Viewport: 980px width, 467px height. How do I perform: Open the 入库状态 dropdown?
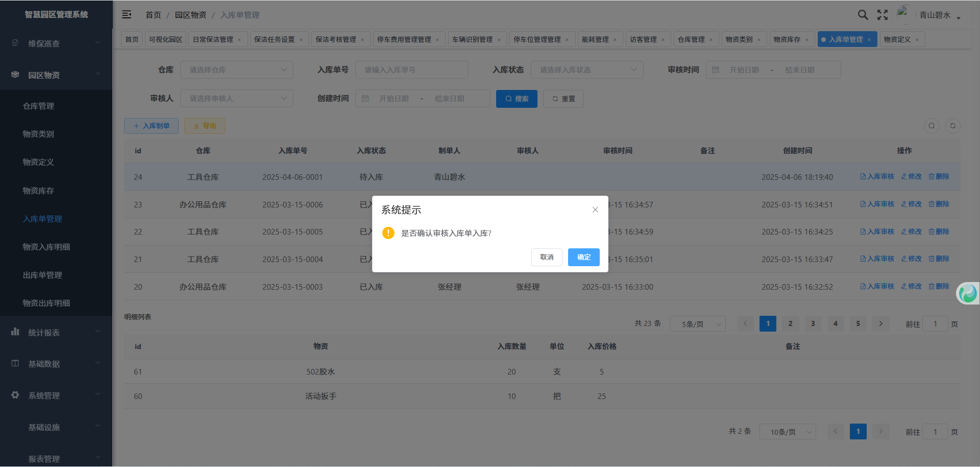point(587,70)
